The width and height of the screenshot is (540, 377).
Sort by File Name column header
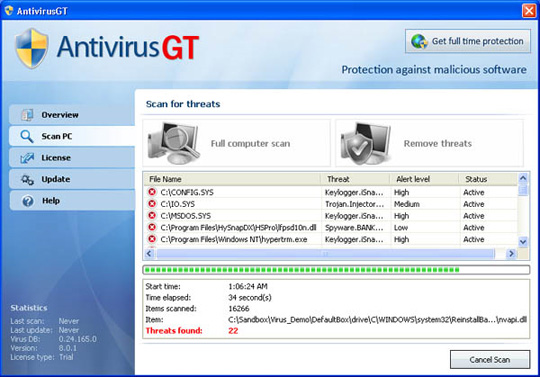pos(233,179)
